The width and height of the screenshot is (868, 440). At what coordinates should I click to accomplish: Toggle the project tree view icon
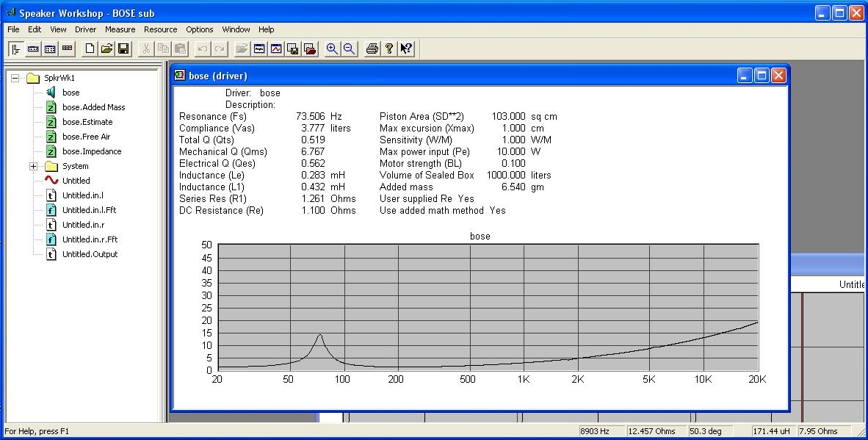click(x=16, y=48)
